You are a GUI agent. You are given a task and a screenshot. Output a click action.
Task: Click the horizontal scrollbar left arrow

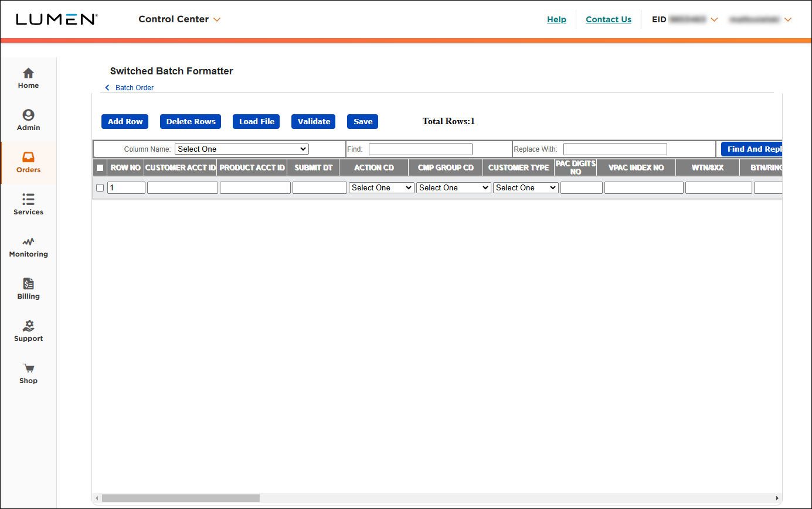coord(97,498)
